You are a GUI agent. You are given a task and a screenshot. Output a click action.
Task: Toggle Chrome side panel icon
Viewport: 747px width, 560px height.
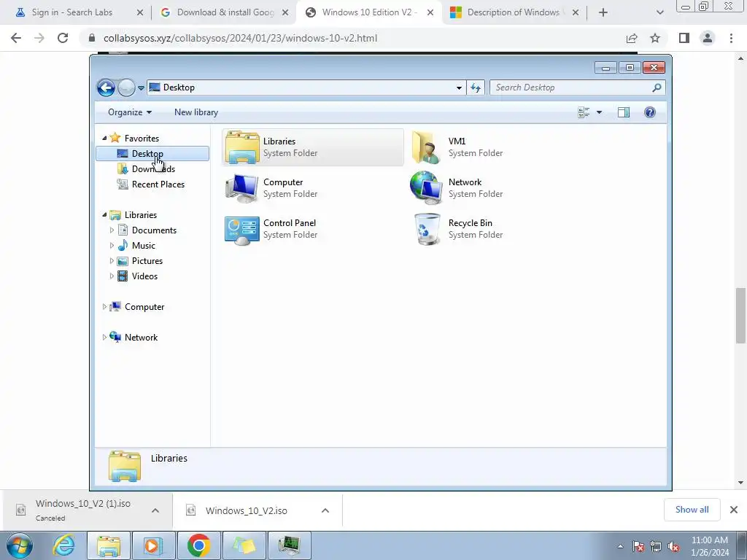(x=684, y=38)
